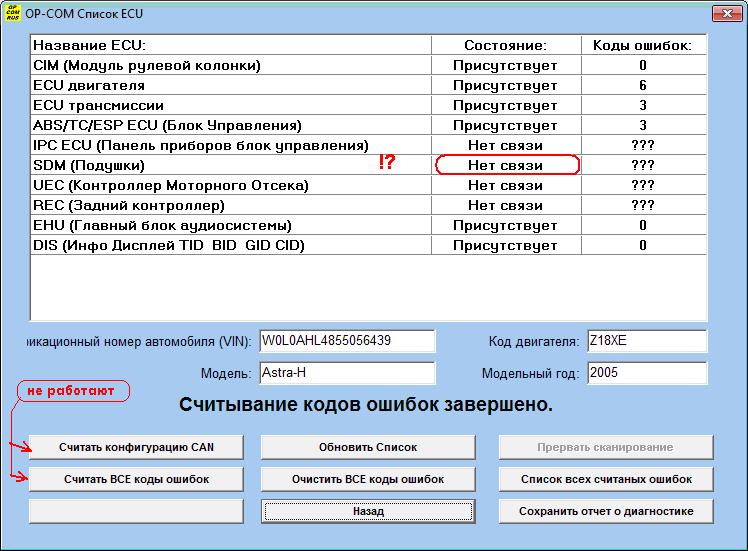Select EHU (Главный блок аудиосистемы) row

[x=368, y=225]
